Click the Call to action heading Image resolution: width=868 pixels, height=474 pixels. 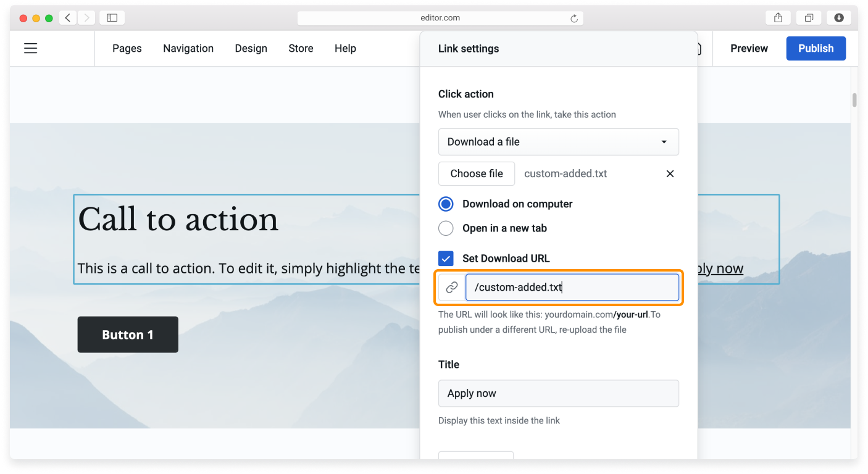click(178, 219)
